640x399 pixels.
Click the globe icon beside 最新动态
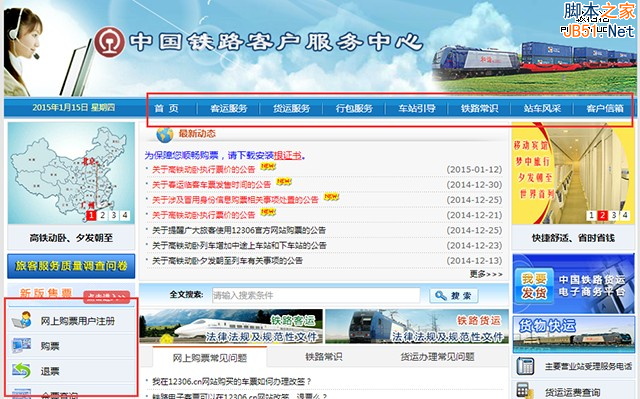coord(165,134)
